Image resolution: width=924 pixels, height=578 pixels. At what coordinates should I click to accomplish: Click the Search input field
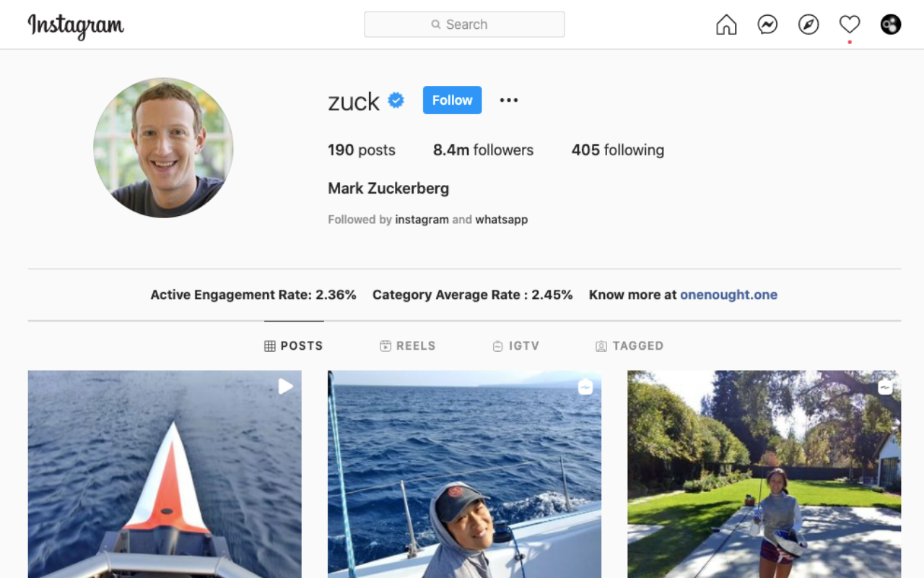tap(464, 25)
